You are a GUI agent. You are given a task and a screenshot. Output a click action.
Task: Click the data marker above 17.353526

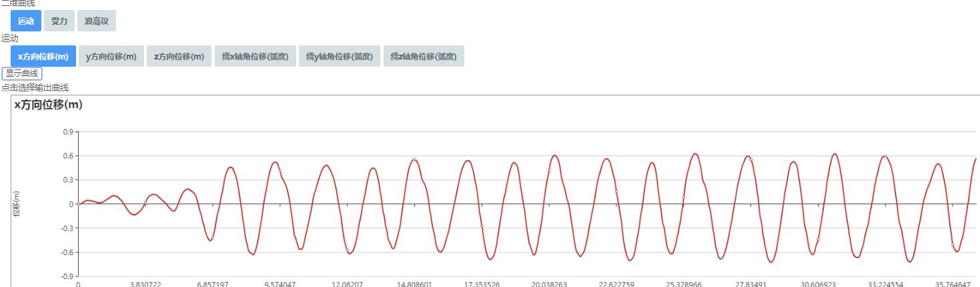point(482,226)
